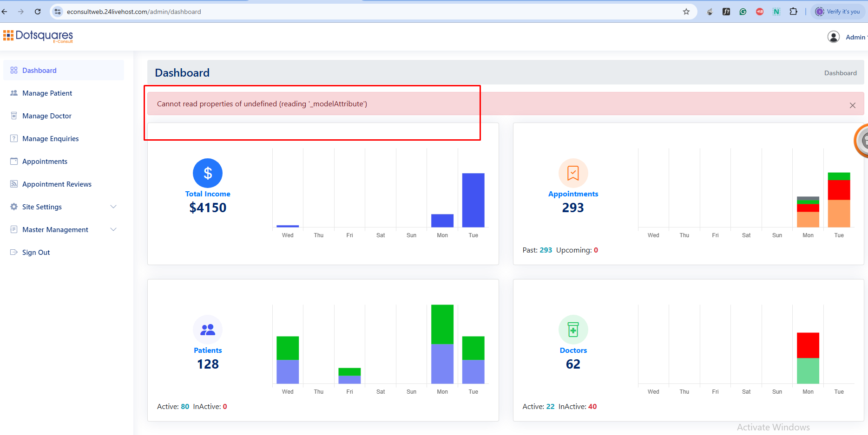
Task: Click the 'Appointments' card label
Action: coord(573,194)
